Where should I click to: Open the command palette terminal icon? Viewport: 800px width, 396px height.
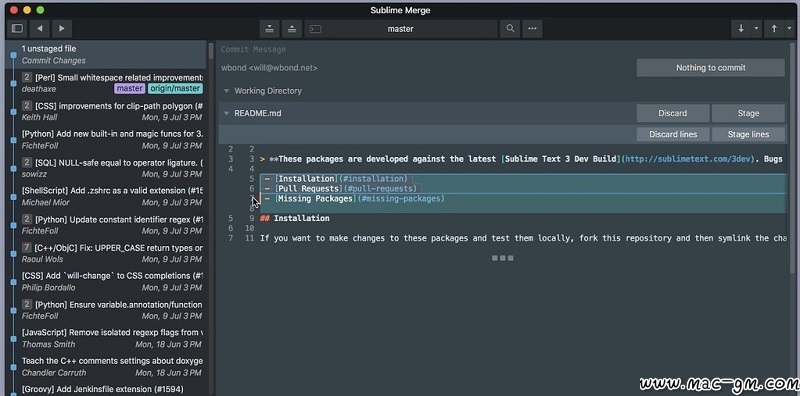(x=316, y=29)
